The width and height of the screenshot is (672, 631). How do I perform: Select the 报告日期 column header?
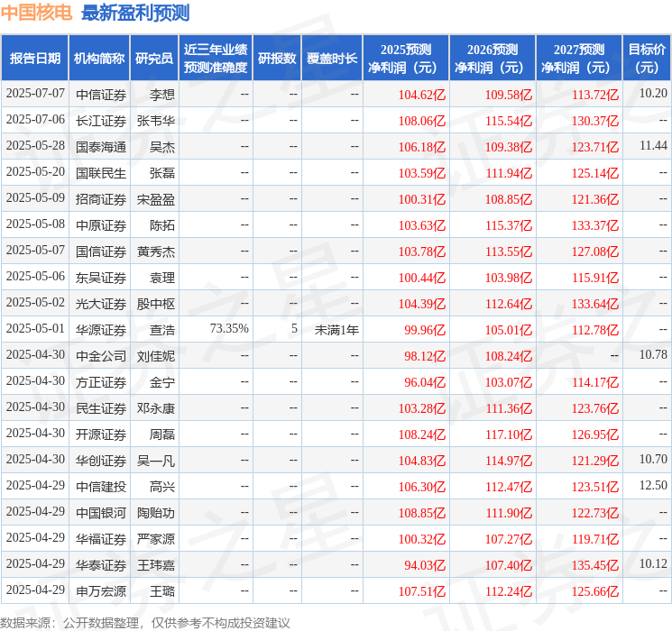tap(34, 59)
